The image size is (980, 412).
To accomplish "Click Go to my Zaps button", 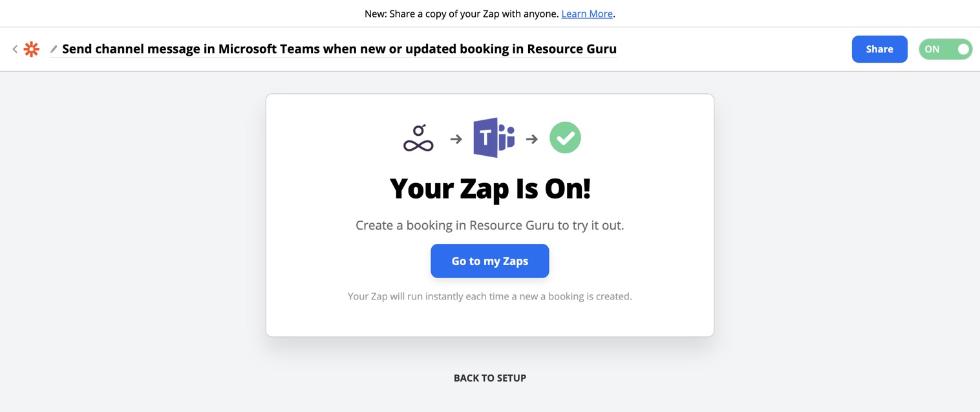I will tap(490, 261).
